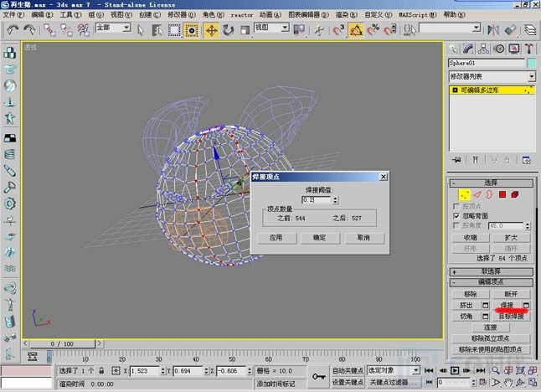541x392 pixels.
Task: Click the Redo arrow in toolbar
Action: pyautogui.click(x=29, y=30)
